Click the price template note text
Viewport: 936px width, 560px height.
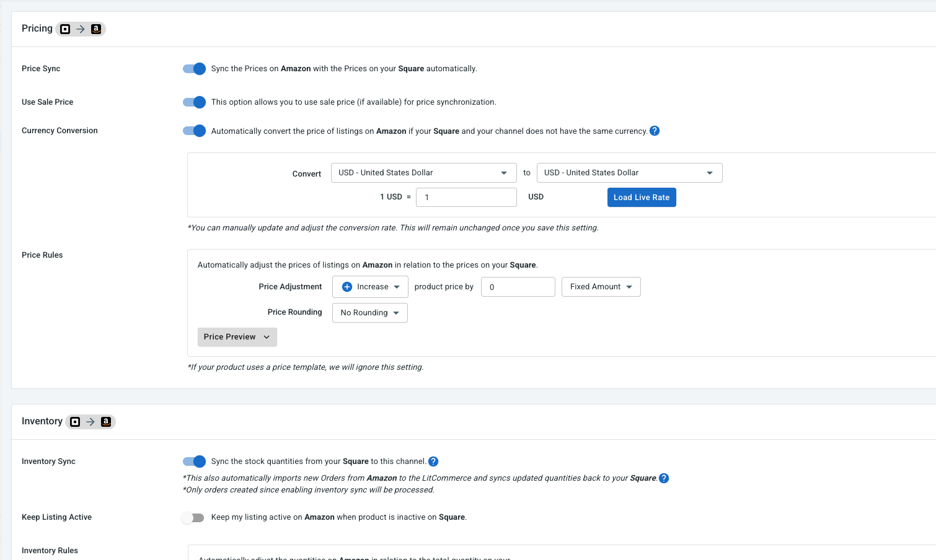pyautogui.click(x=306, y=367)
